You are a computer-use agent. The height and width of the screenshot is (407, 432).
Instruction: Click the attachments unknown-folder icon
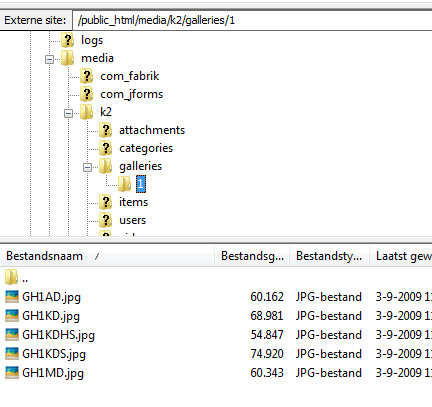coord(106,130)
